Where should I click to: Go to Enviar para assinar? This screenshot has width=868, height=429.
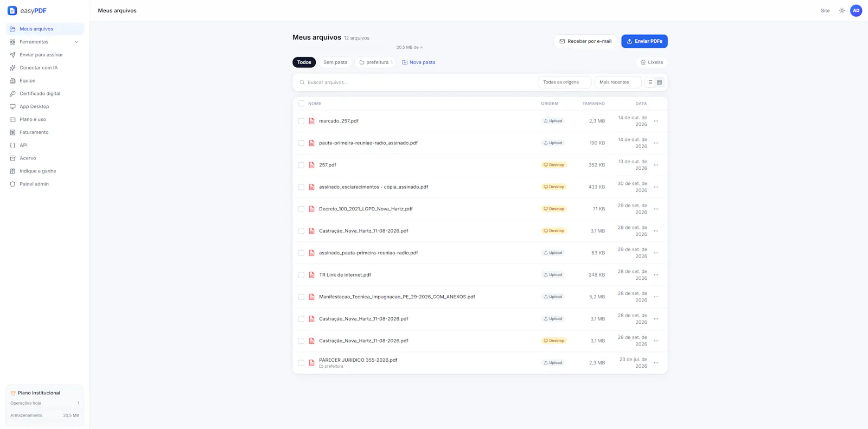(x=44, y=55)
